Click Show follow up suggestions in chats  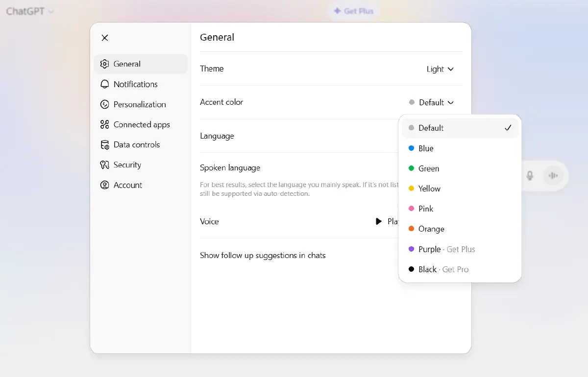click(263, 255)
